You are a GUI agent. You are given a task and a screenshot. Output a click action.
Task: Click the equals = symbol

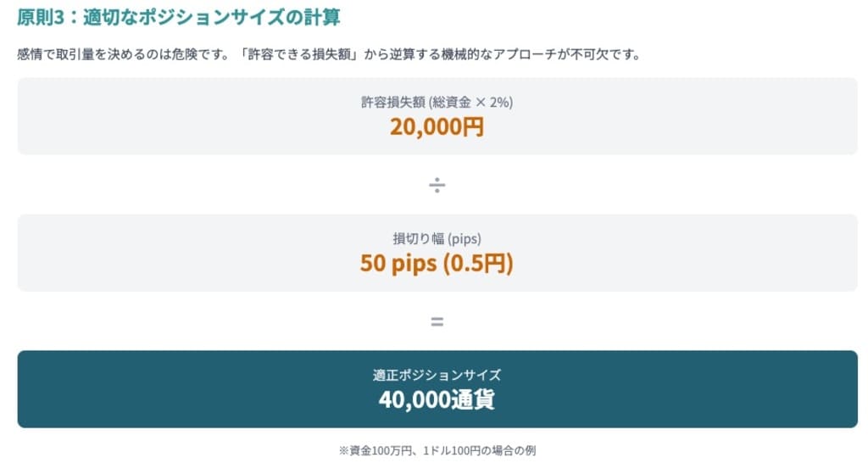437,321
